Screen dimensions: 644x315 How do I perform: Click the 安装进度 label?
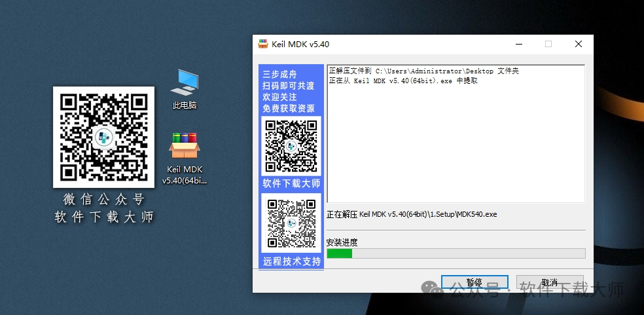coord(342,242)
